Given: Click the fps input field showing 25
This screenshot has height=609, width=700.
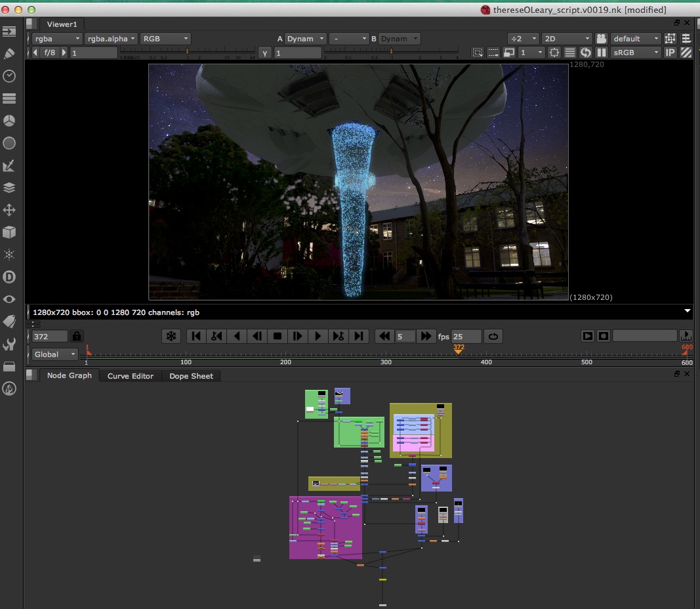Looking at the screenshot, I should (x=466, y=336).
